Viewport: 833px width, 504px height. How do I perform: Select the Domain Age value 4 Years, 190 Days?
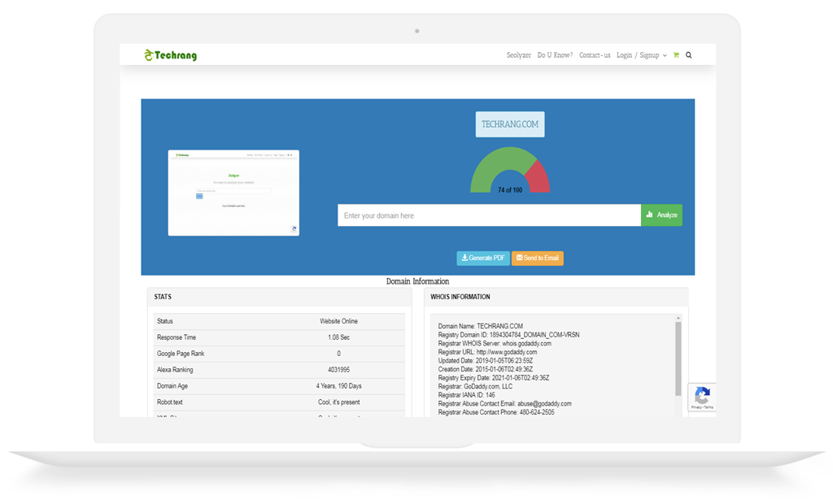pos(338,386)
